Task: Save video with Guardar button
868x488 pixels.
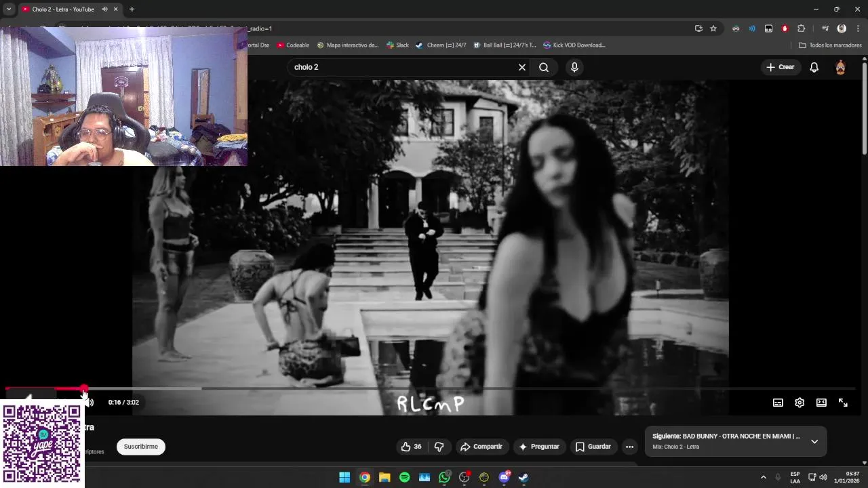Action: [x=593, y=447]
